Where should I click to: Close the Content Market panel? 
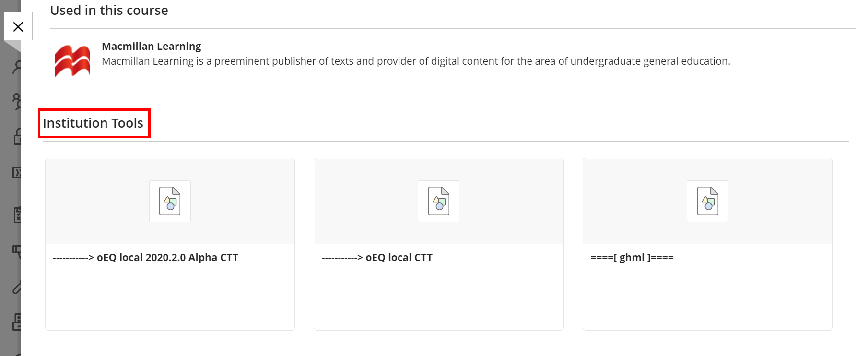[18, 26]
